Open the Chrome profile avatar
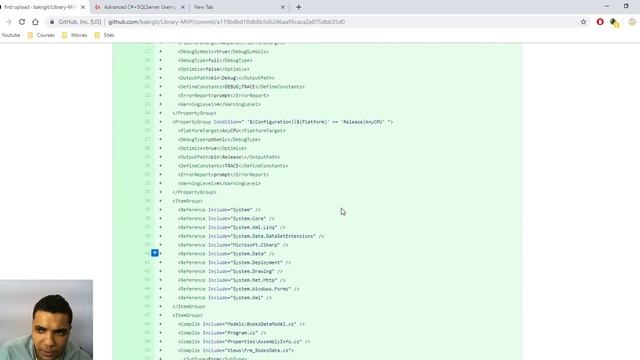 pos(632,22)
